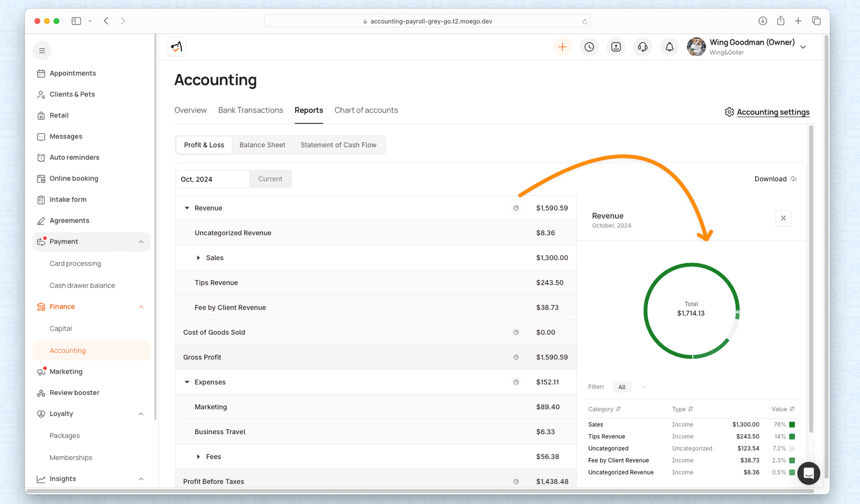Image resolution: width=860 pixels, height=504 pixels.
Task: Click the green swatch next to Sales
Action: pyautogui.click(x=791, y=424)
